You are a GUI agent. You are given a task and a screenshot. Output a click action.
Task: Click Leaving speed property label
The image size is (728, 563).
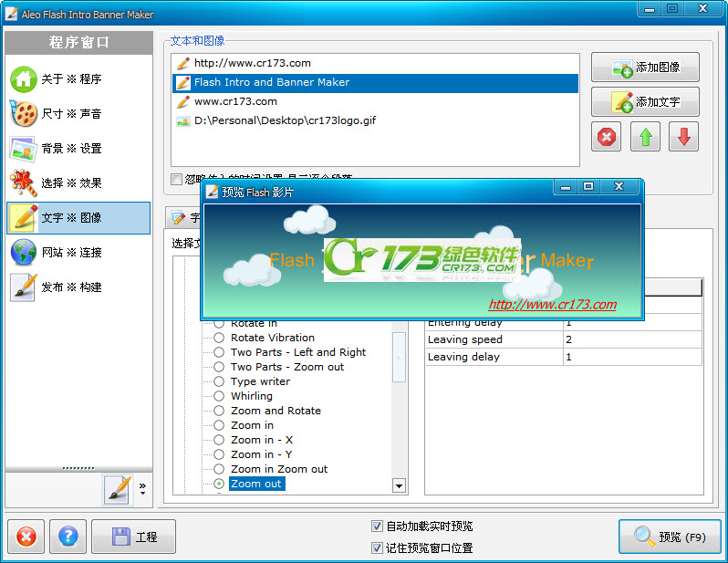click(464, 339)
